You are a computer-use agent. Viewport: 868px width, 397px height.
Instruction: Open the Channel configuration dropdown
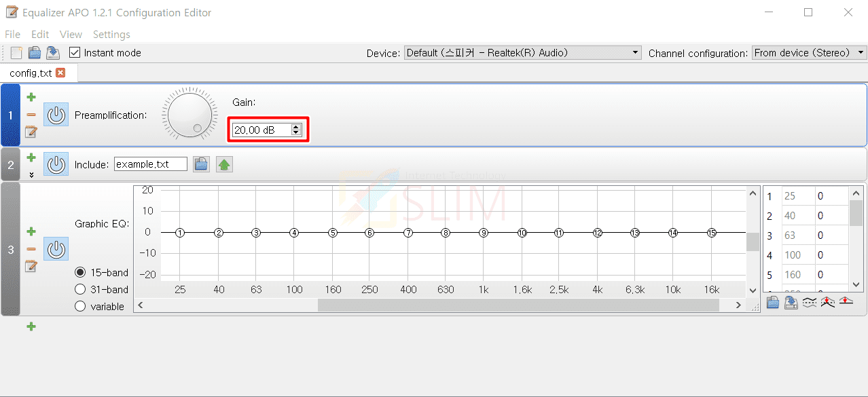coord(810,52)
